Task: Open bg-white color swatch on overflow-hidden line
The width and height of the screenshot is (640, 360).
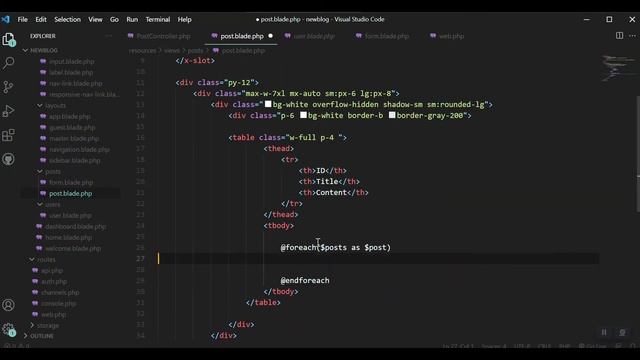Action: [268, 104]
